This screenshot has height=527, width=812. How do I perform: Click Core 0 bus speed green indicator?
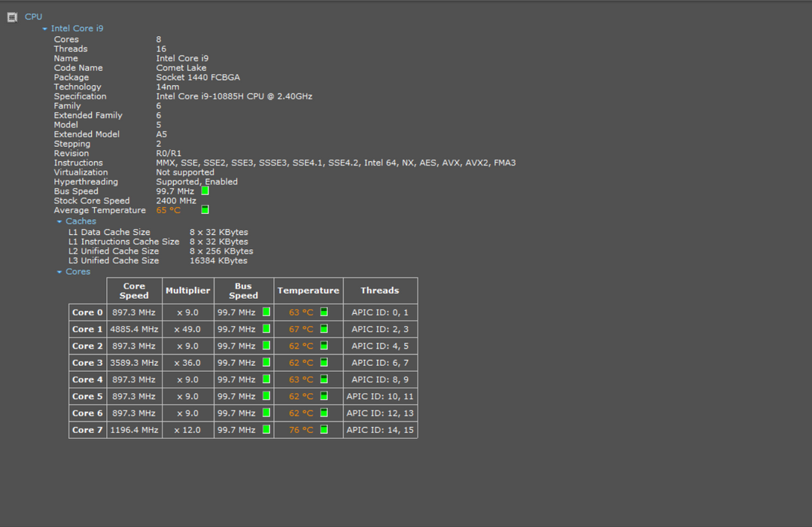point(266,312)
